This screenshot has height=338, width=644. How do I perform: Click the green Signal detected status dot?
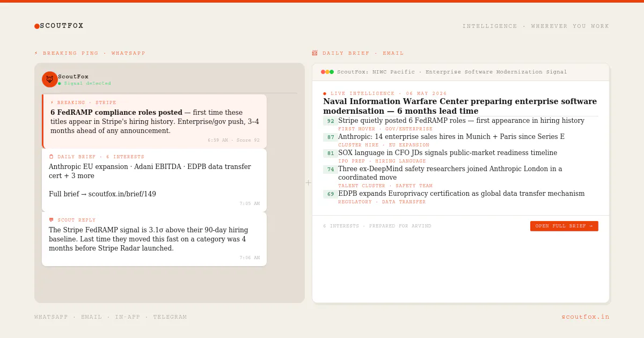coord(60,84)
